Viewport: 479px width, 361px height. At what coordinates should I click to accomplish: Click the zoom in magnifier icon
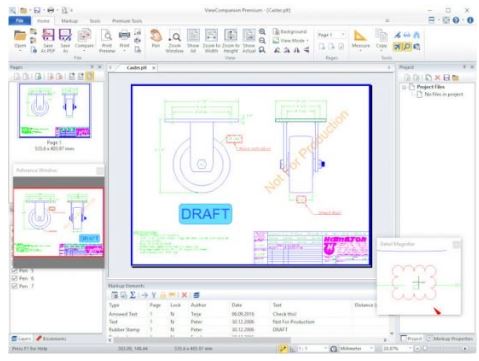[262, 32]
